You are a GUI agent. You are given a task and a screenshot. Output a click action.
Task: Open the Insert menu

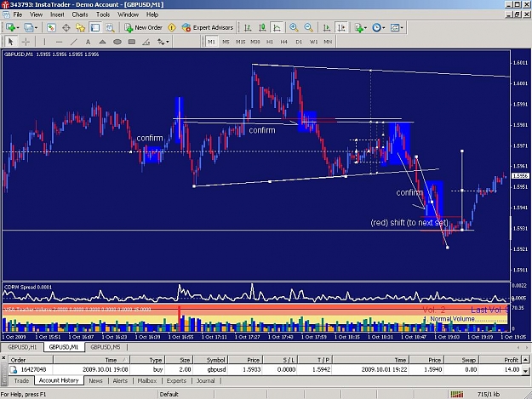tap(57, 14)
